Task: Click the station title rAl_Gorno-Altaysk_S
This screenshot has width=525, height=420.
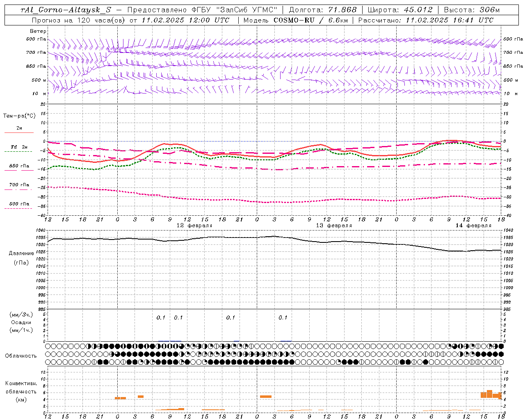Action: coord(66,10)
